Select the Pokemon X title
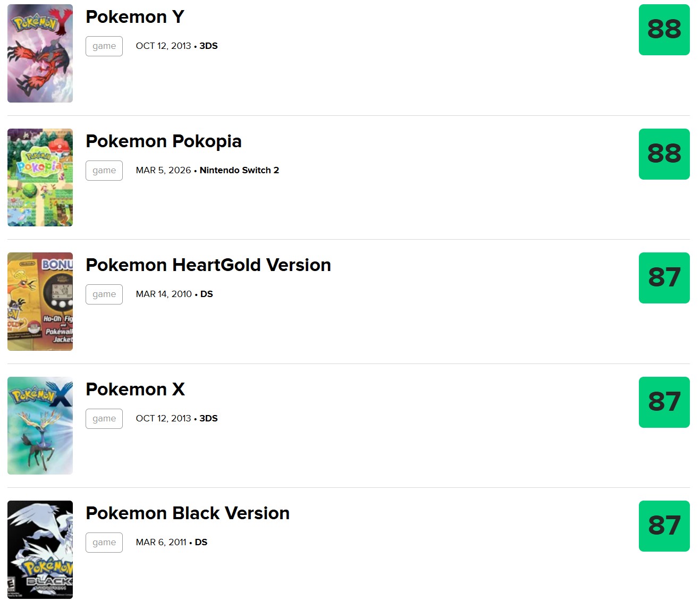 [134, 389]
